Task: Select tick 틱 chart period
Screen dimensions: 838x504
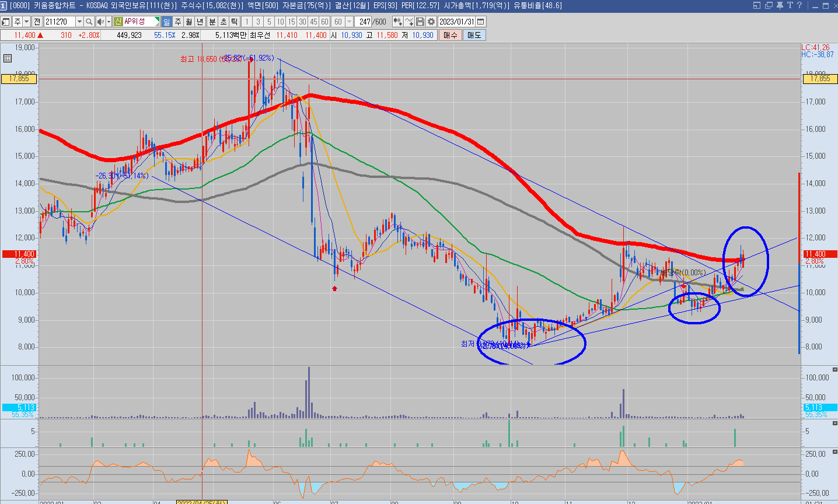Action: pos(235,22)
